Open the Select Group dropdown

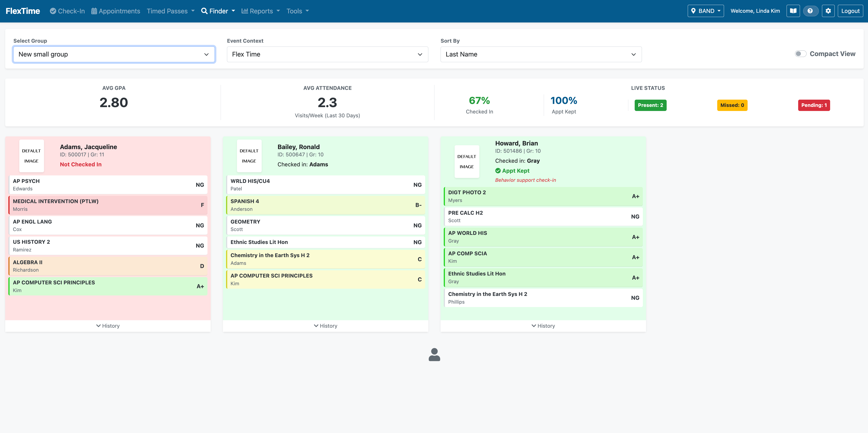114,54
